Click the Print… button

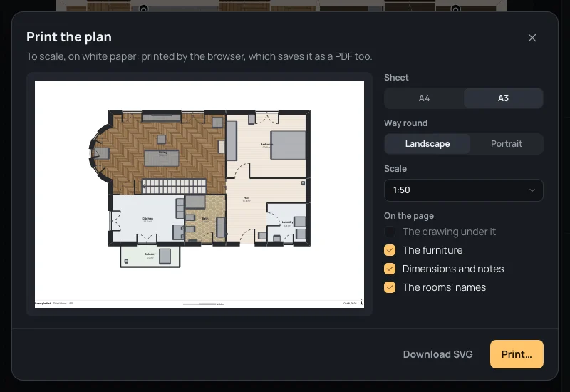click(x=517, y=354)
